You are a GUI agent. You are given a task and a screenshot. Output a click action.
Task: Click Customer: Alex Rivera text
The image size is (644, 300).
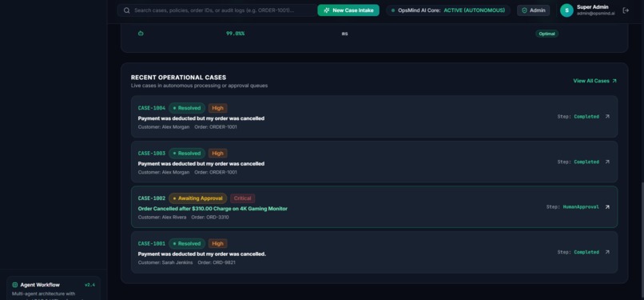tap(162, 218)
